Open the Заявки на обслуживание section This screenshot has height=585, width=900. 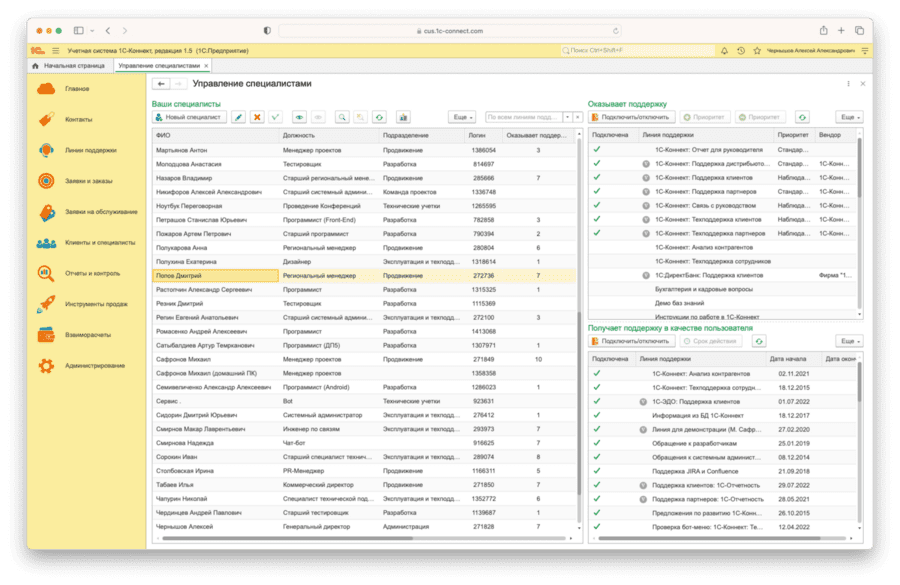coord(87,212)
